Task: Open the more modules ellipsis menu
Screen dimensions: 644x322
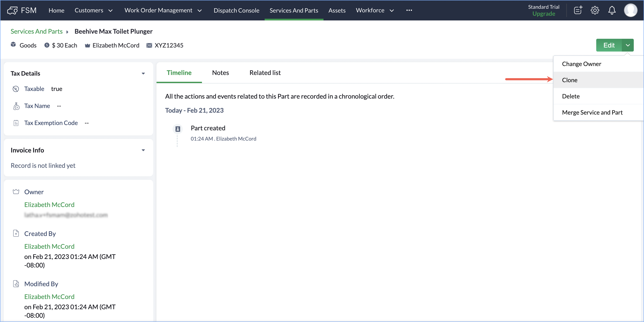Action: [x=409, y=10]
